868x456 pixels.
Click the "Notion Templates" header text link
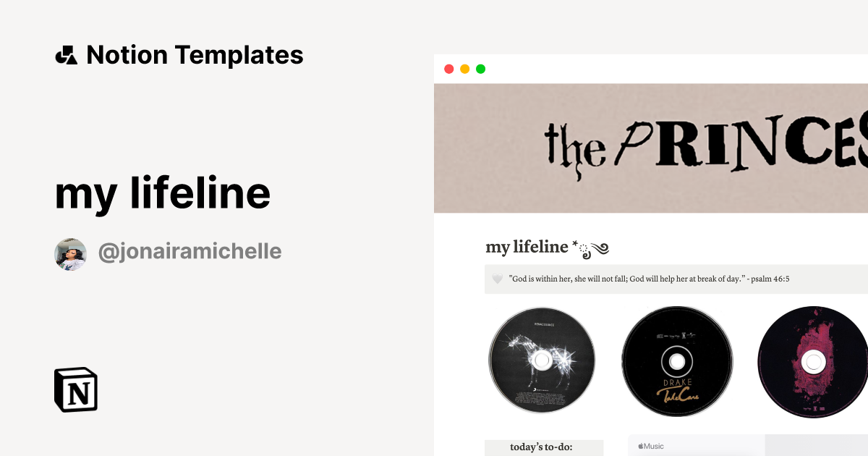pos(195,54)
